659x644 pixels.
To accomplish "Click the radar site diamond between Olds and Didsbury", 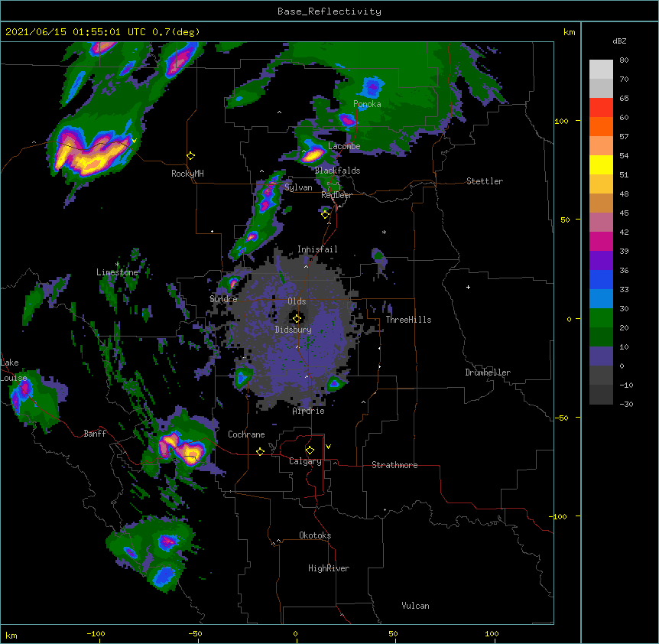I will [x=297, y=318].
